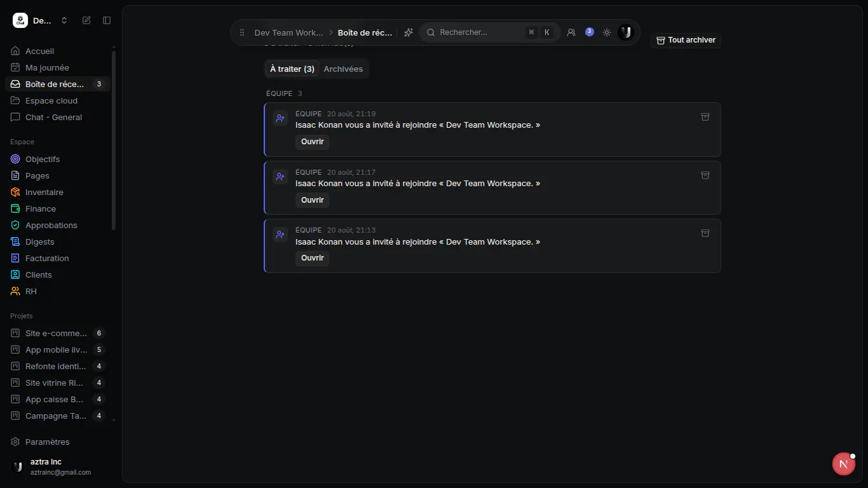Click the Approbations shield icon
The height and width of the screenshot is (488, 868).
point(15,225)
